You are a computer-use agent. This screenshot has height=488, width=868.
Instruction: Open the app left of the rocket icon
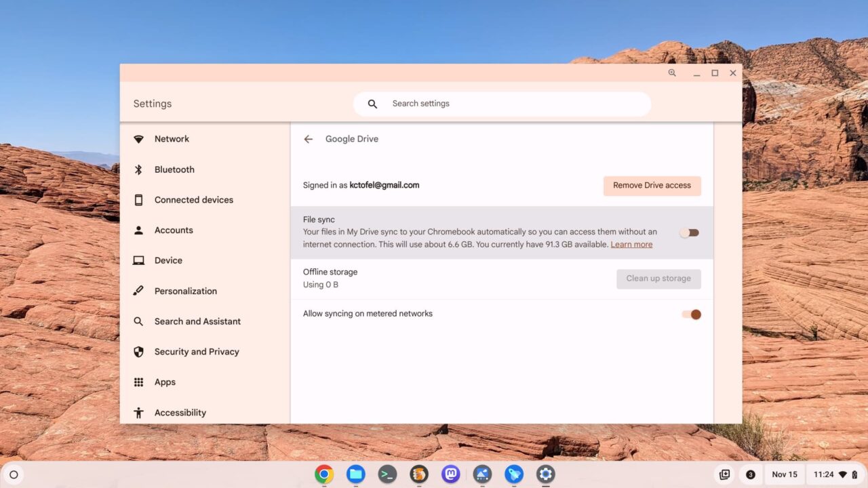click(x=482, y=474)
